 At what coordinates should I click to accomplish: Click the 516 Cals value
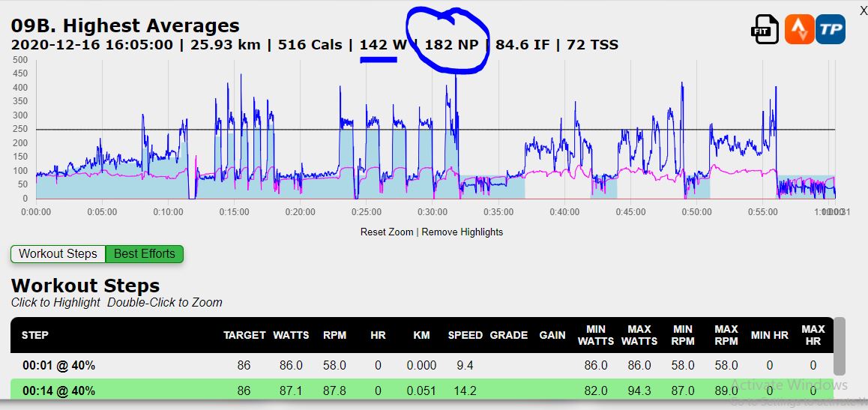click(310, 45)
